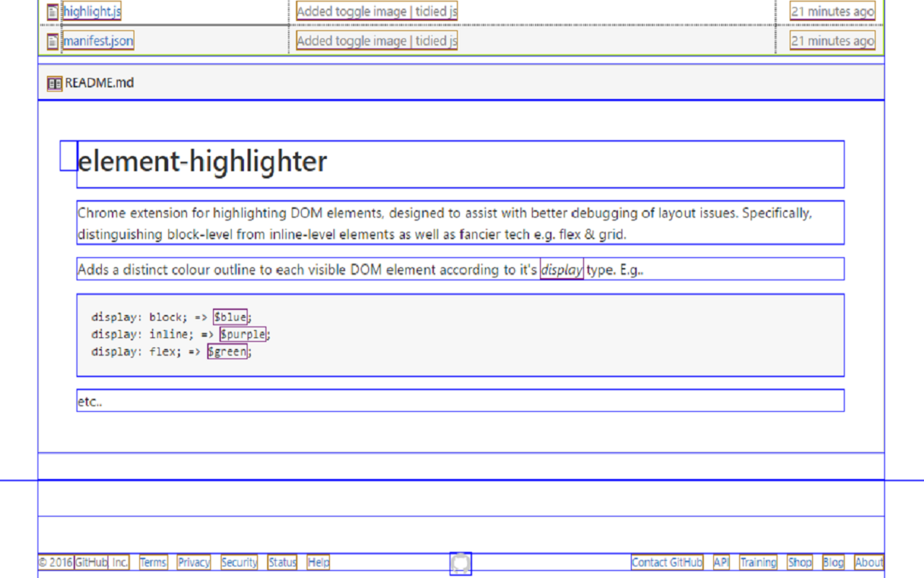Click the anchor box left of element-highlighter heading
Viewport: 924px width, 578px height.
[x=69, y=156]
